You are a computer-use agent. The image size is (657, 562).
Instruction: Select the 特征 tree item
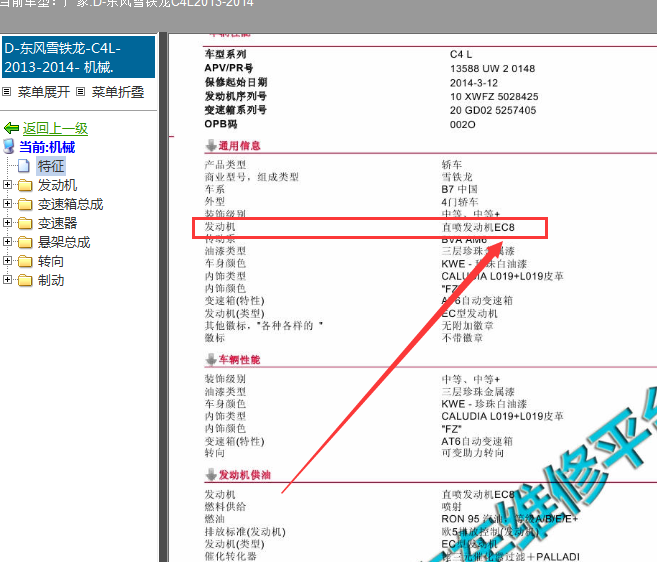51,166
